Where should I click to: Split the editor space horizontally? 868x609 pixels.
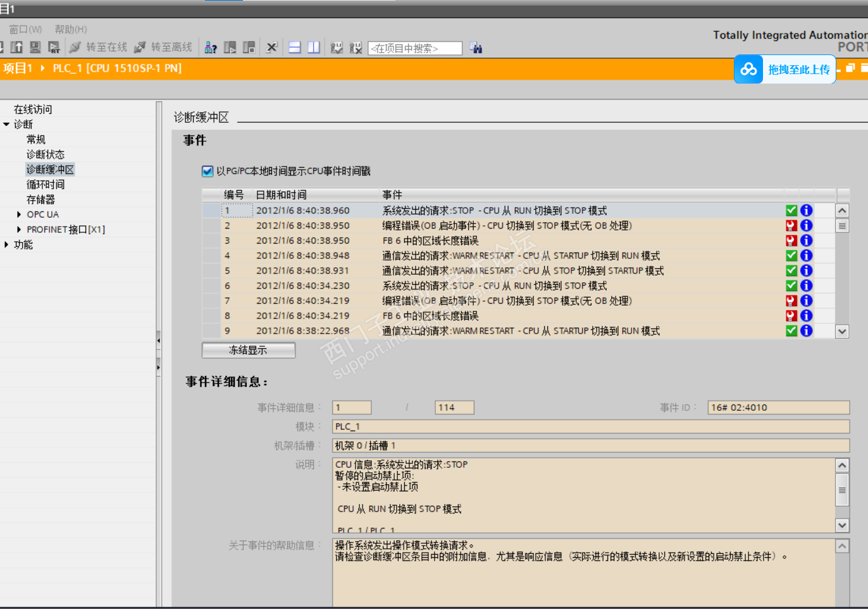[295, 47]
